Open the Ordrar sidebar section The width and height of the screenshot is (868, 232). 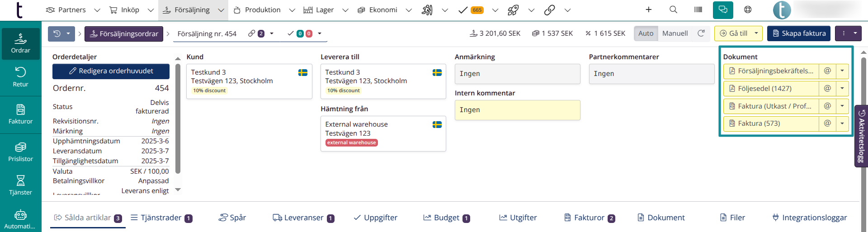21,43
